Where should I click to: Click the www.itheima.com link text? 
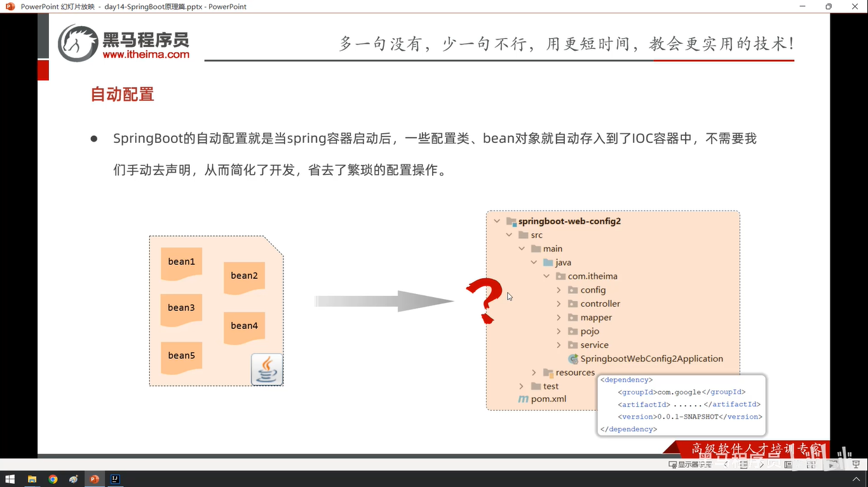point(146,55)
